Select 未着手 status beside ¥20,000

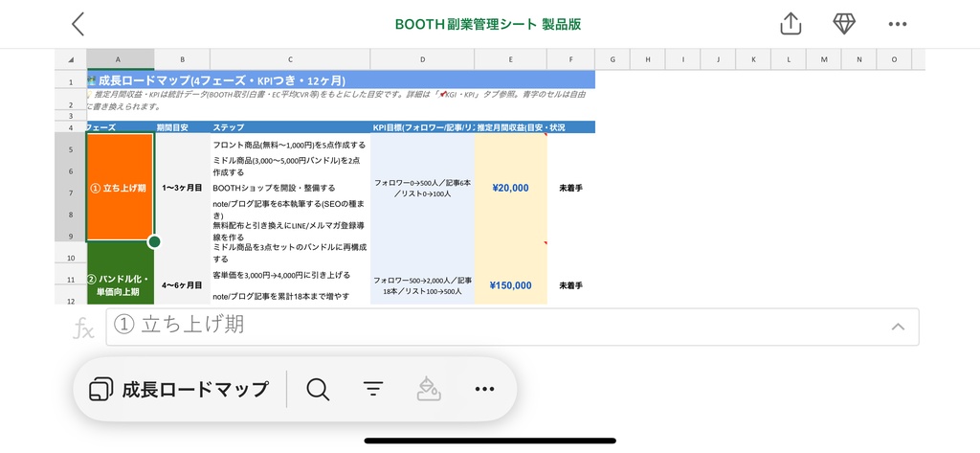[x=570, y=188]
